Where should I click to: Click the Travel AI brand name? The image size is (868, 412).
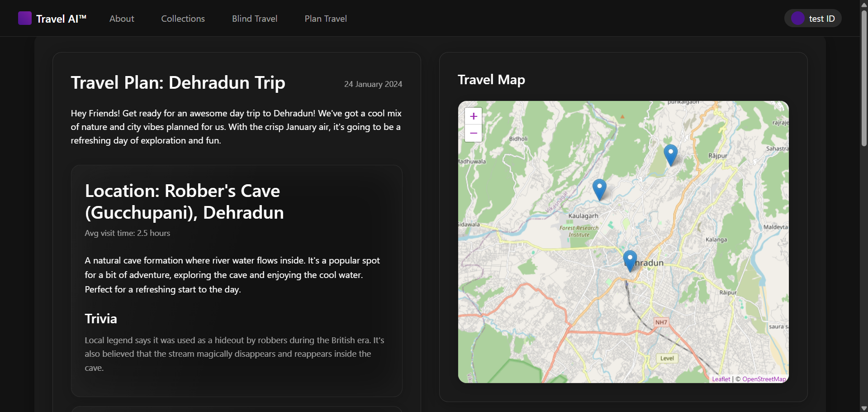(x=61, y=19)
